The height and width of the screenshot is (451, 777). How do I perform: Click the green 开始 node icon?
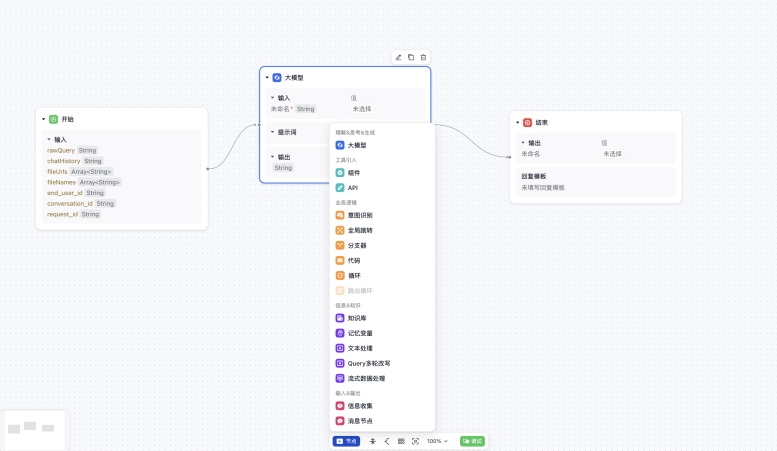[53, 119]
